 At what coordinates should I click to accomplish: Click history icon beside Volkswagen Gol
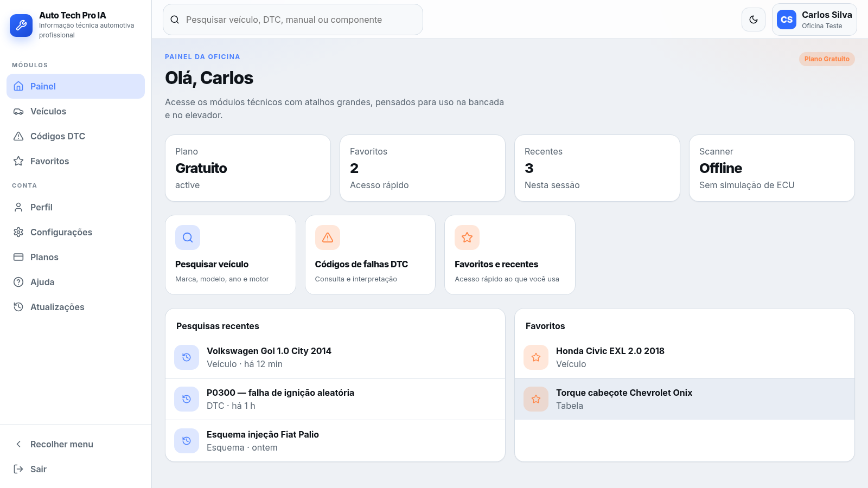(x=187, y=357)
